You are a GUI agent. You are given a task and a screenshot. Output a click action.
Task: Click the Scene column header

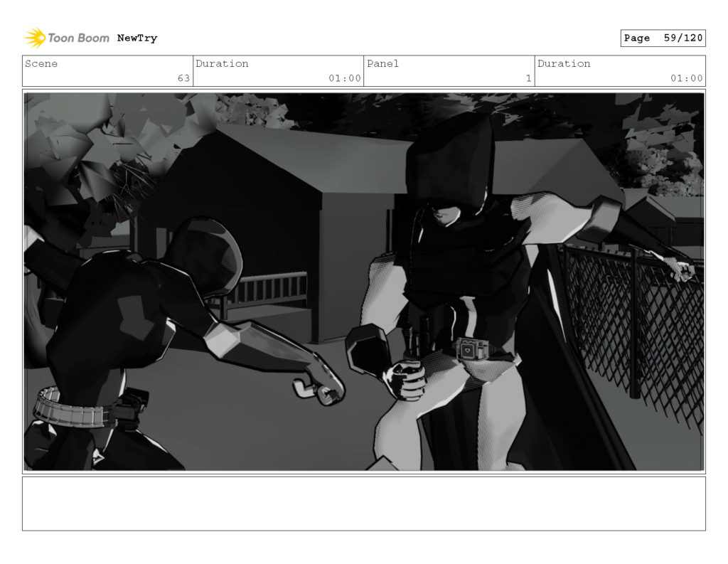click(41, 64)
